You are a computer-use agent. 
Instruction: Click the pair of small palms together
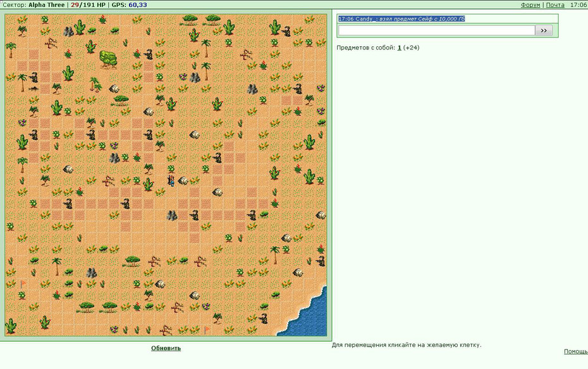(x=95, y=84)
